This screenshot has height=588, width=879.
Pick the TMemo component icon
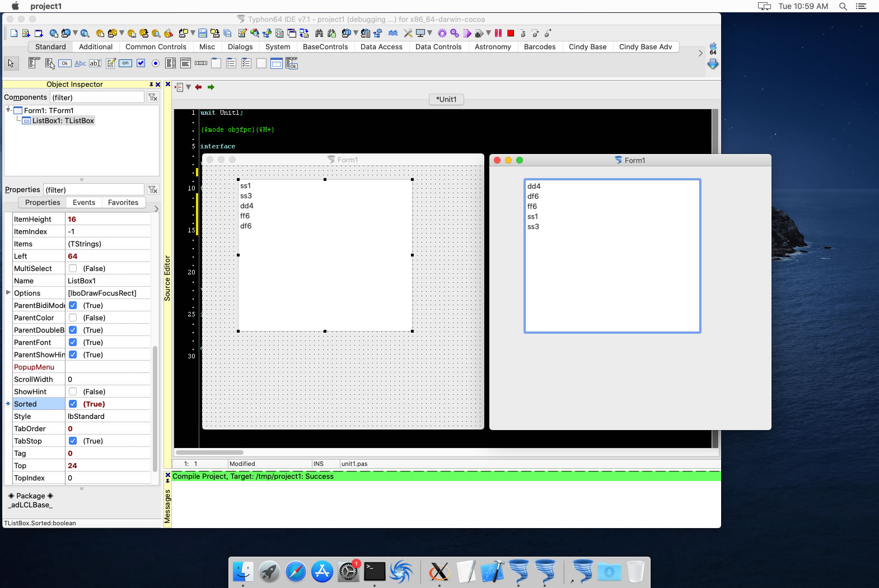111,63
